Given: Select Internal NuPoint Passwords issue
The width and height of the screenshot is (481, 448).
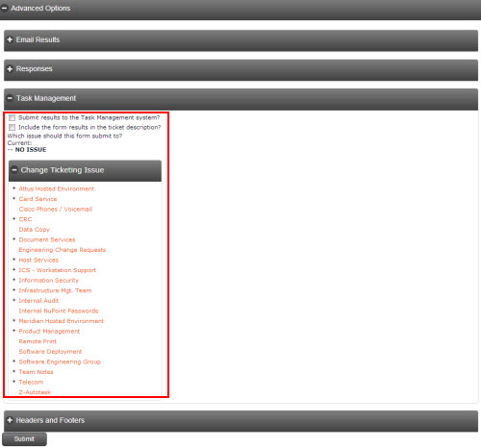Looking at the screenshot, I should (59, 311).
